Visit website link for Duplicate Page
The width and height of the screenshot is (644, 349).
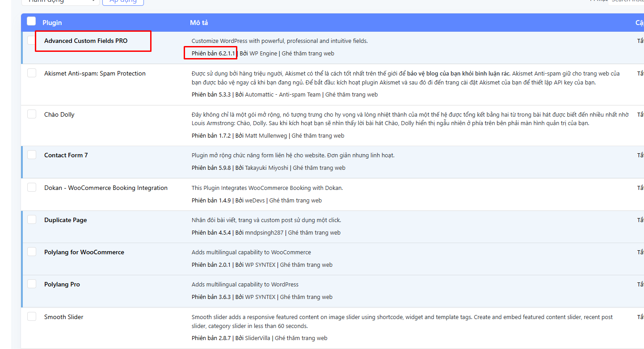(x=315, y=233)
